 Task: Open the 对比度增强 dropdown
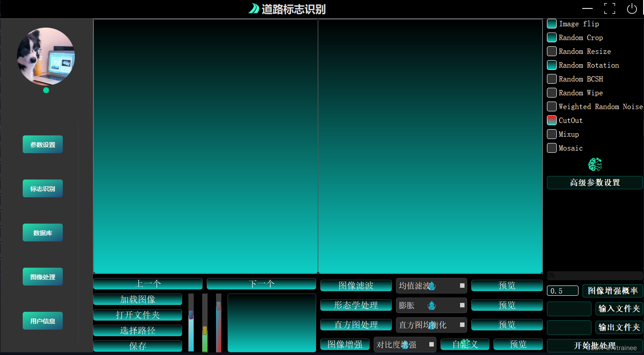405,345
